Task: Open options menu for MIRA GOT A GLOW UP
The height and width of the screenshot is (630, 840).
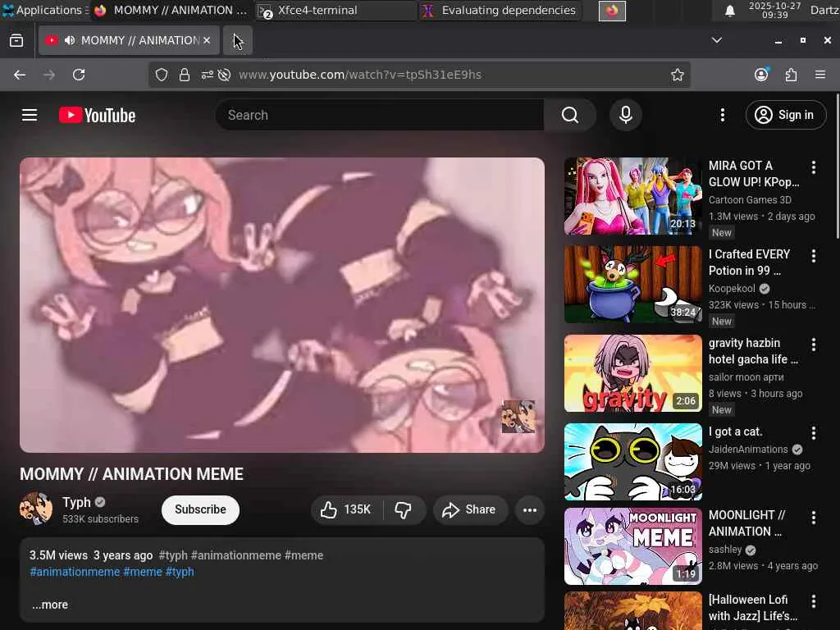Action: [813, 167]
